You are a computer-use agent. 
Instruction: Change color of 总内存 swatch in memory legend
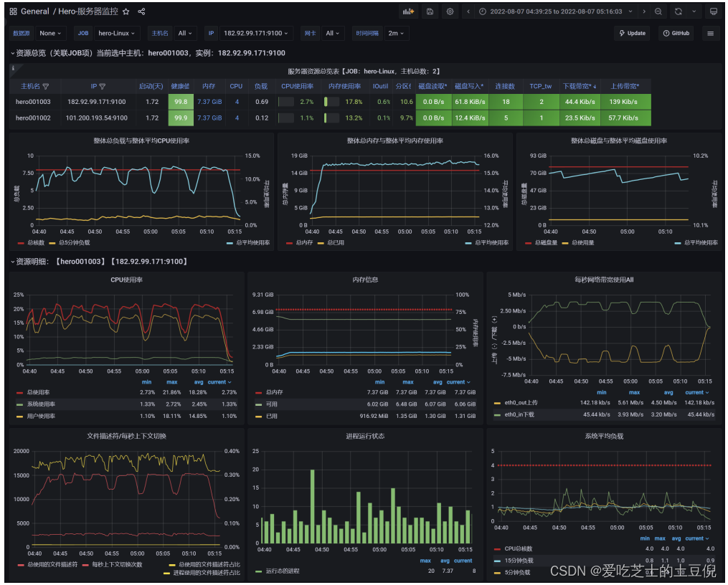(x=259, y=393)
